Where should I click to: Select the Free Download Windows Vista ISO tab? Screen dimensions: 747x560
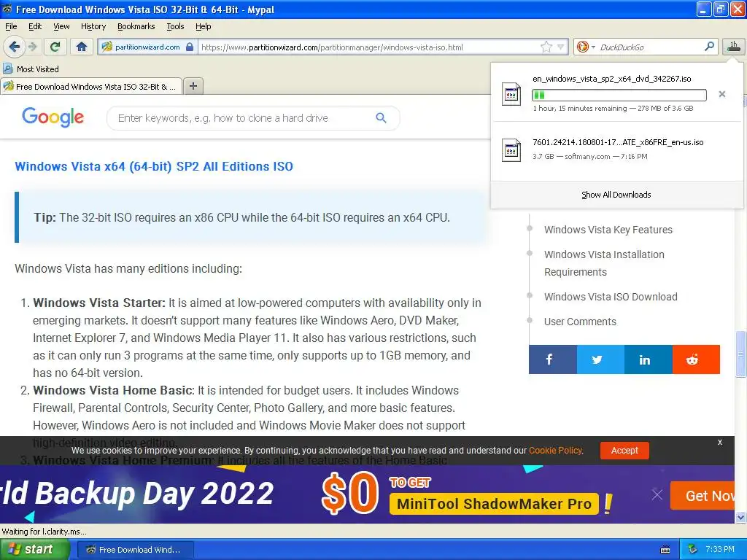91,86
